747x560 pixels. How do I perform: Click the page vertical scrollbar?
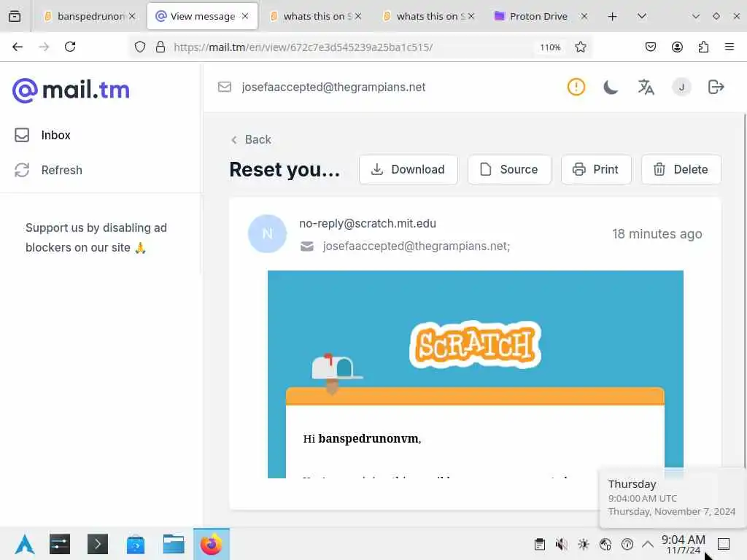point(744,290)
